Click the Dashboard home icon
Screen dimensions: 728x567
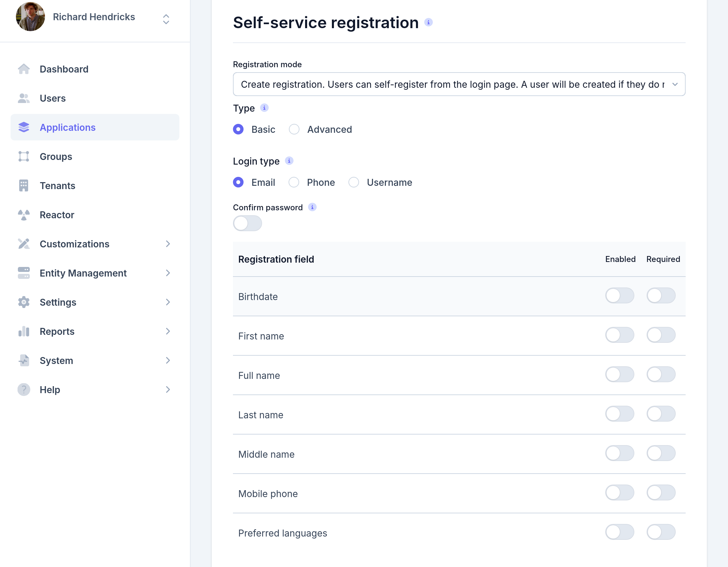[x=24, y=69]
